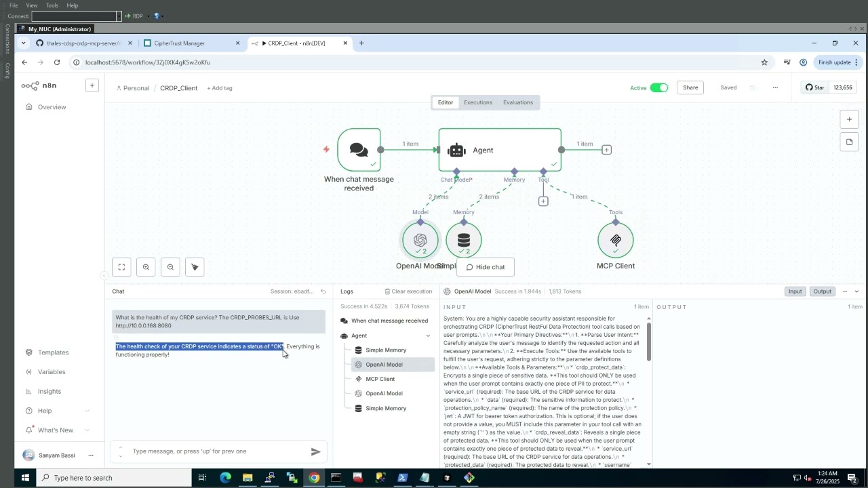Image resolution: width=868 pixels, height=488 pixels.
Task: Zoom in on the workflow canvas
Action: tap(146, 267)
